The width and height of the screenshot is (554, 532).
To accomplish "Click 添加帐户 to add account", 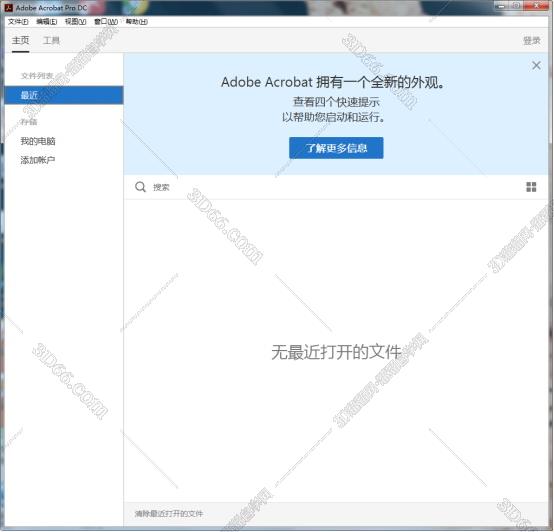I will click(38, 160).
